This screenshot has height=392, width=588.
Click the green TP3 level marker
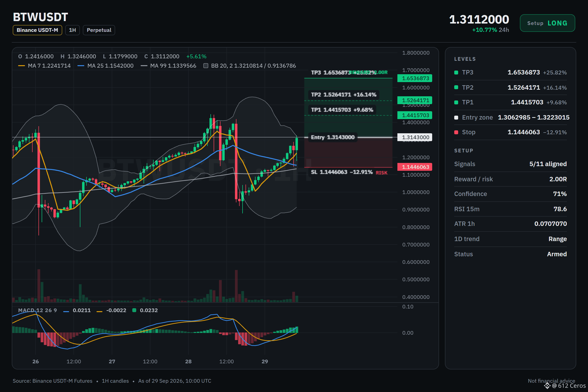[456, 73]
